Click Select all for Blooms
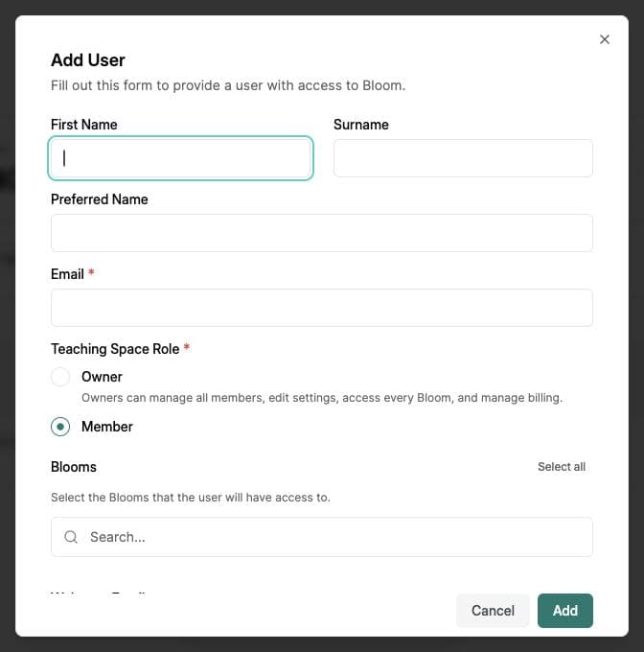The height and width of the screenshot is (652, 644). pos(562,467)
